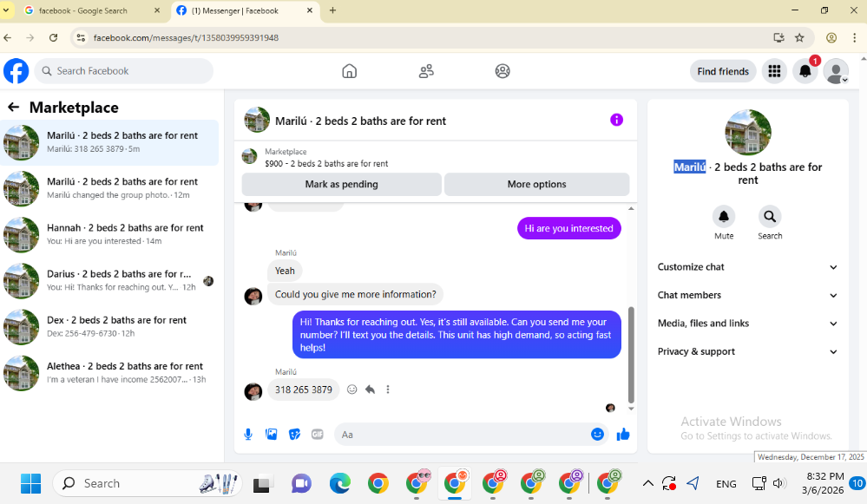Image resolution: width=867 pixels, height=504 pixels.
Task: Expand Media, files and links section
Action: [x=747, y=324]
